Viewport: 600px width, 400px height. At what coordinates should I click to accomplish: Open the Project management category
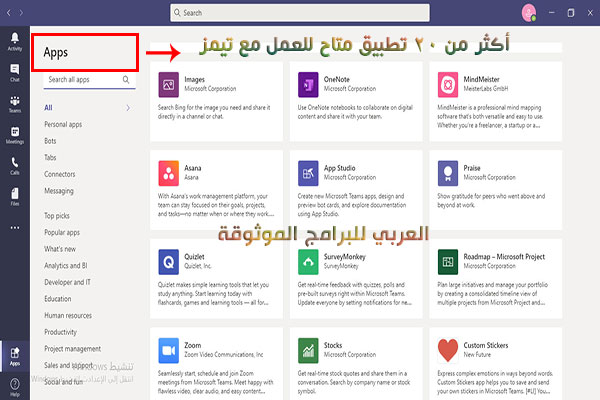73,349
